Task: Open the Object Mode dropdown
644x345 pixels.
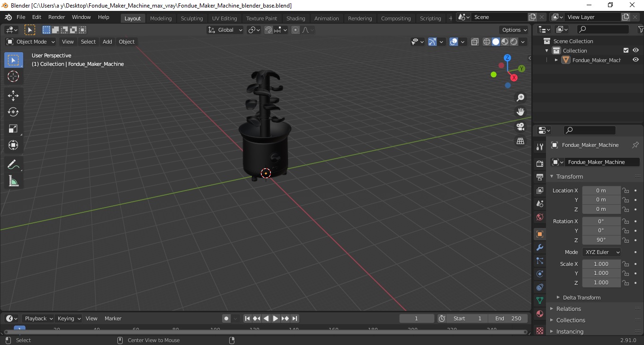Action: coord(31,42)
